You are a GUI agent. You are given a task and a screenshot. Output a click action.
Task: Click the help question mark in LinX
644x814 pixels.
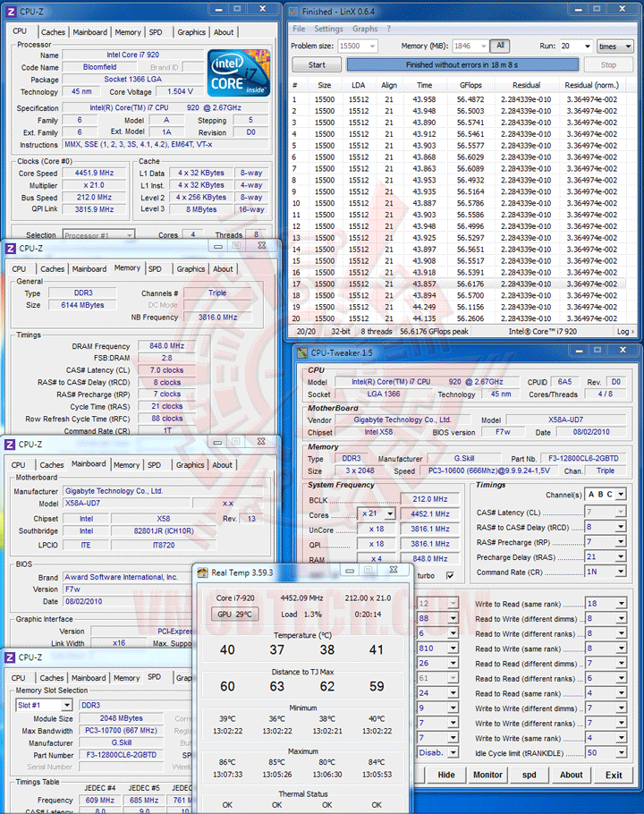(x=389, y=29)
